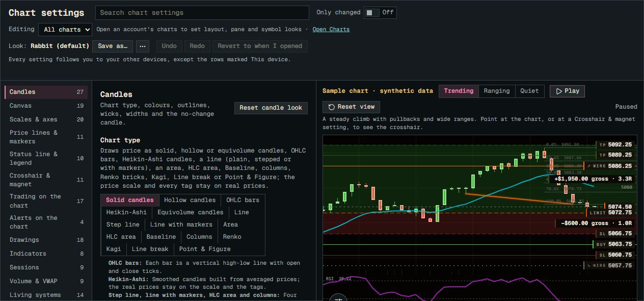This screenshot has width=644, height=301.
Task: Click the RSI 38.22 indicator label
Action: pos(339,279)
